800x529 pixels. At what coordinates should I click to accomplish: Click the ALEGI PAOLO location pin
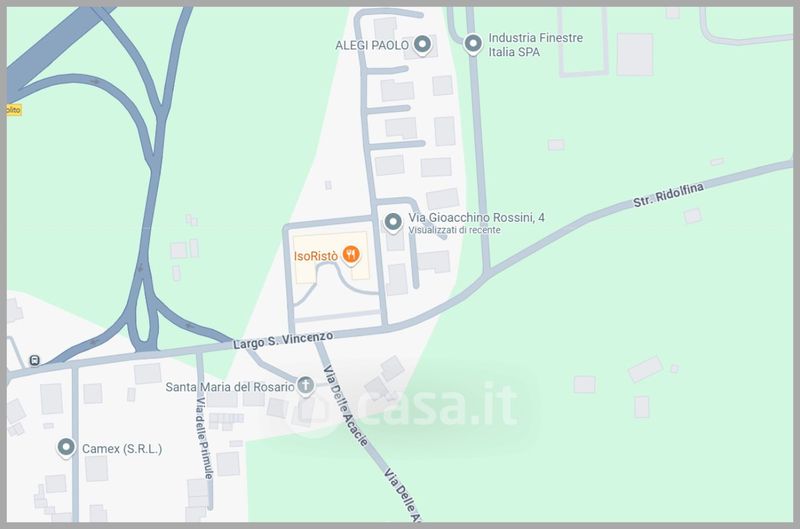point(422,45)
